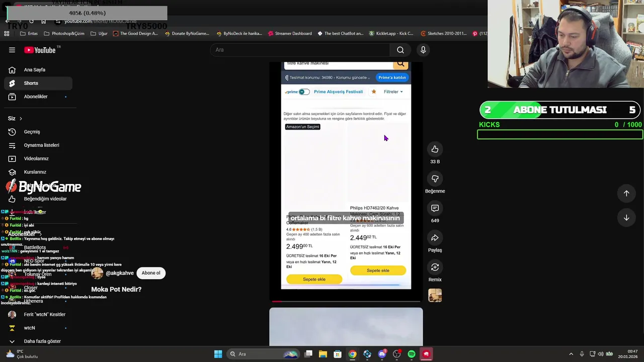The image size is (644, 362).
Task: Remix this Short with the Remix icon
Action: point(435,267)
